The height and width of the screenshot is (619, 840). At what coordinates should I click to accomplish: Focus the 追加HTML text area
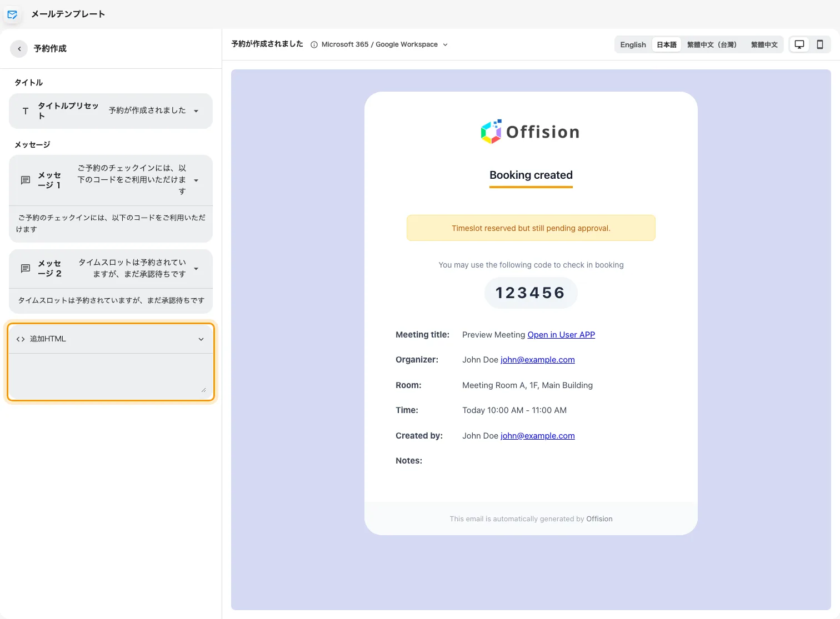111,376
